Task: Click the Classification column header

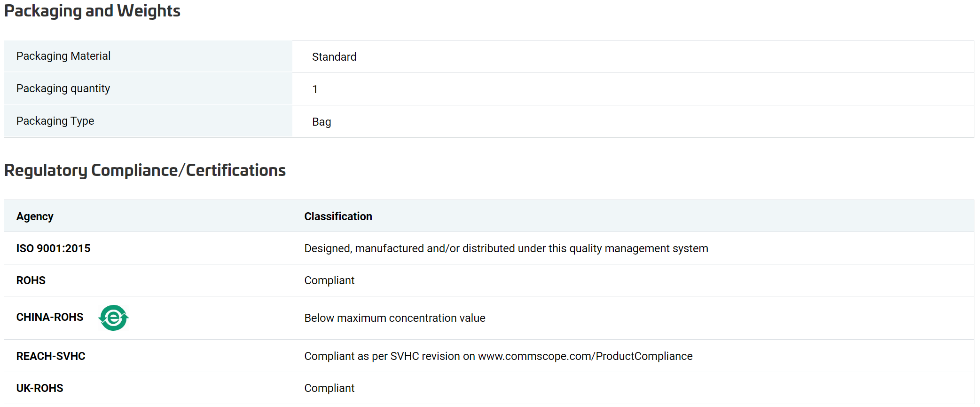Action: pyautogui.click(x=338, y=216)
